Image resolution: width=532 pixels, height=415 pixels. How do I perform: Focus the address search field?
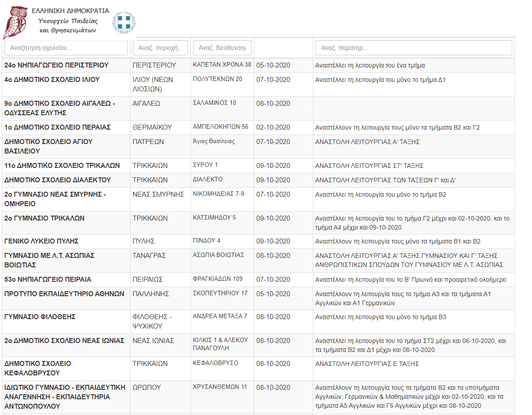(222, 48)
